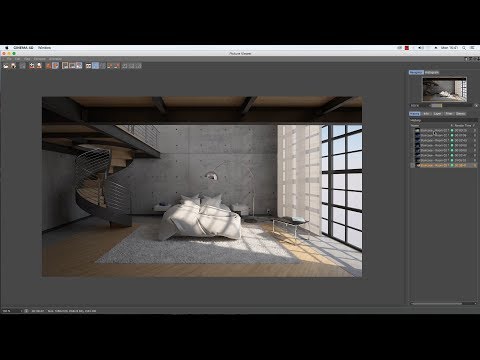
Task: Switch to the Histogram tab
Action: (432, 72)
